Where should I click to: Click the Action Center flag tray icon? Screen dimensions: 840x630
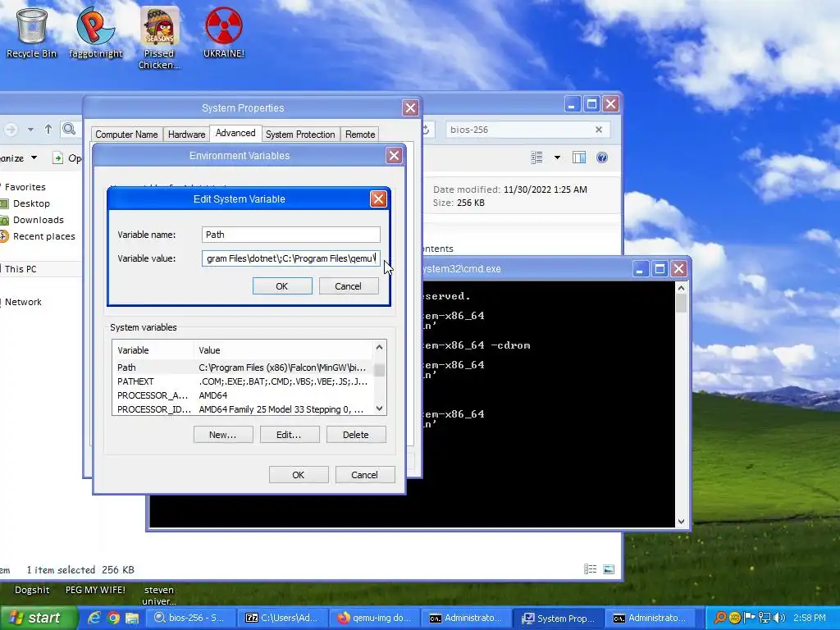pos(750,618)
